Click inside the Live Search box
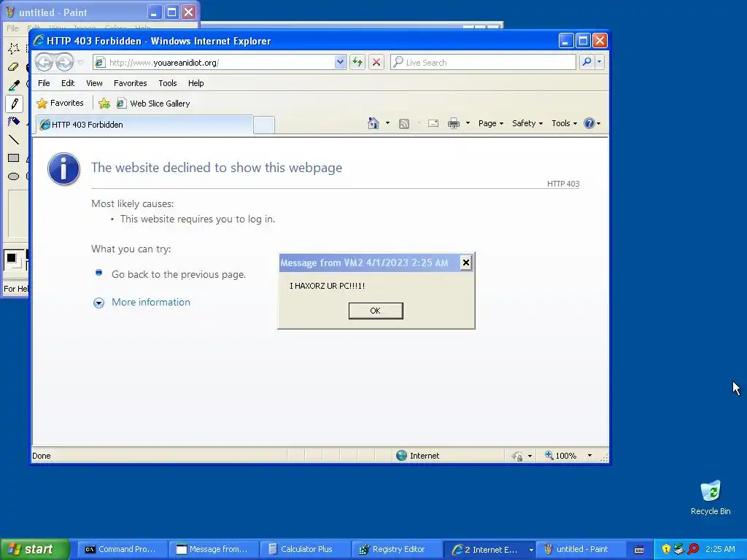 pos(483,63)
